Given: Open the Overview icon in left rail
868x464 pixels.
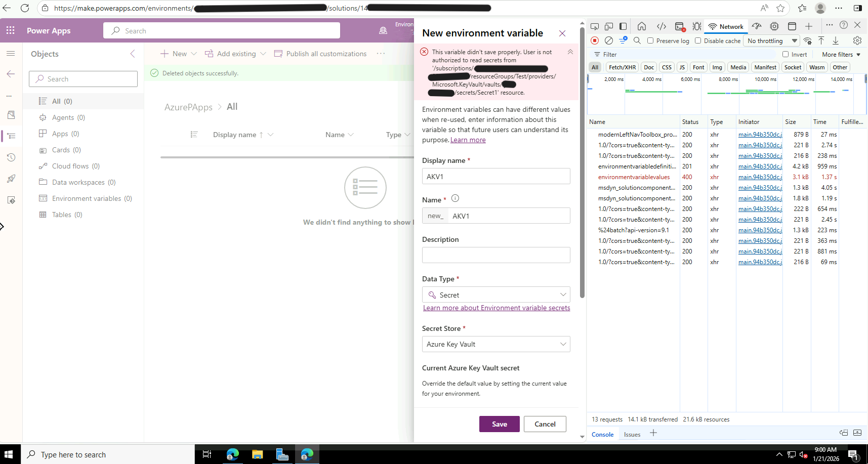Looking at the screenshot, I should pyautogui.click(x=11, y=115).
